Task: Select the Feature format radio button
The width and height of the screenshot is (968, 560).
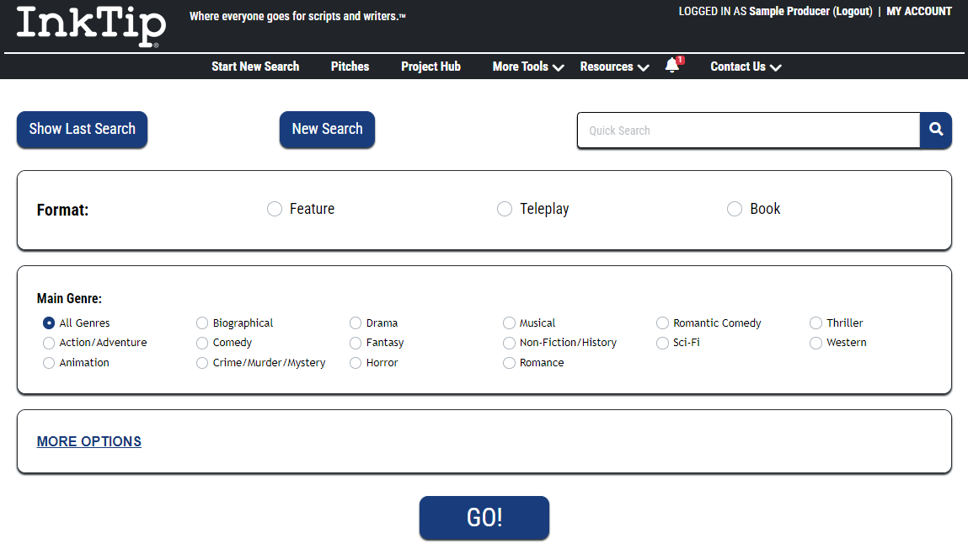Action: coord(275,209)
